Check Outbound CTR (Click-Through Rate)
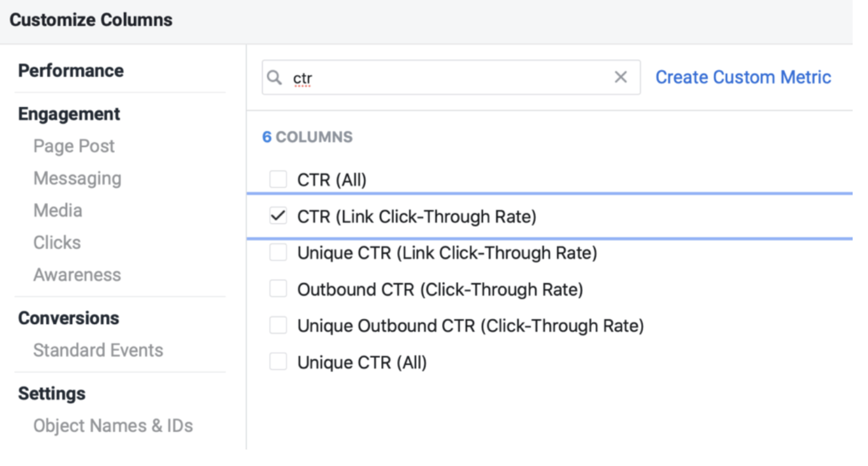 277,289
